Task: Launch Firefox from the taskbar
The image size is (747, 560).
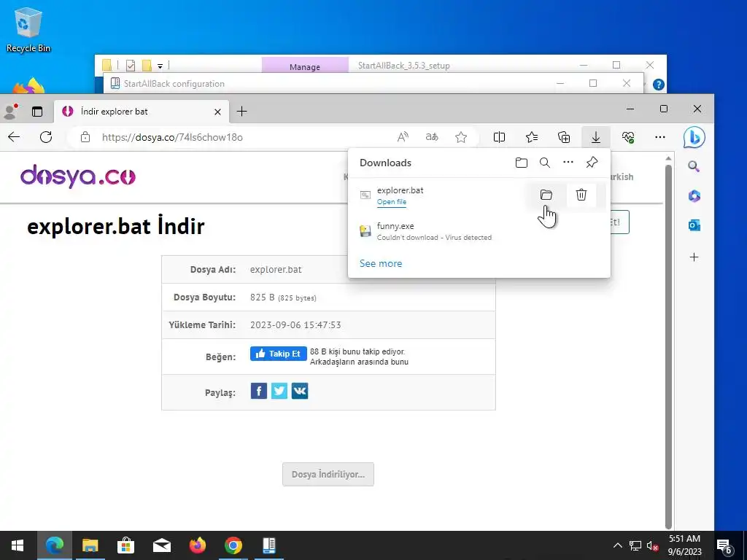Action: point(197,545)
